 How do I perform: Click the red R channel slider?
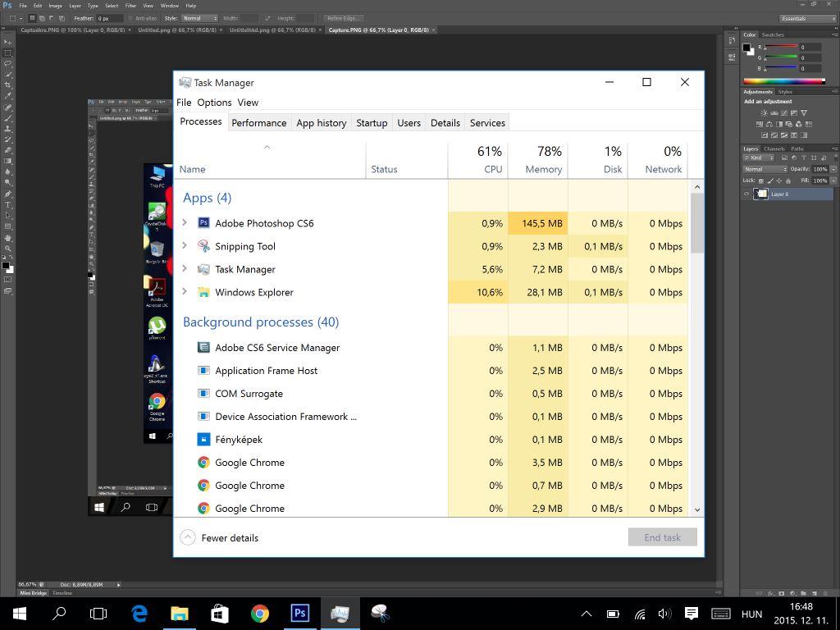782,47
